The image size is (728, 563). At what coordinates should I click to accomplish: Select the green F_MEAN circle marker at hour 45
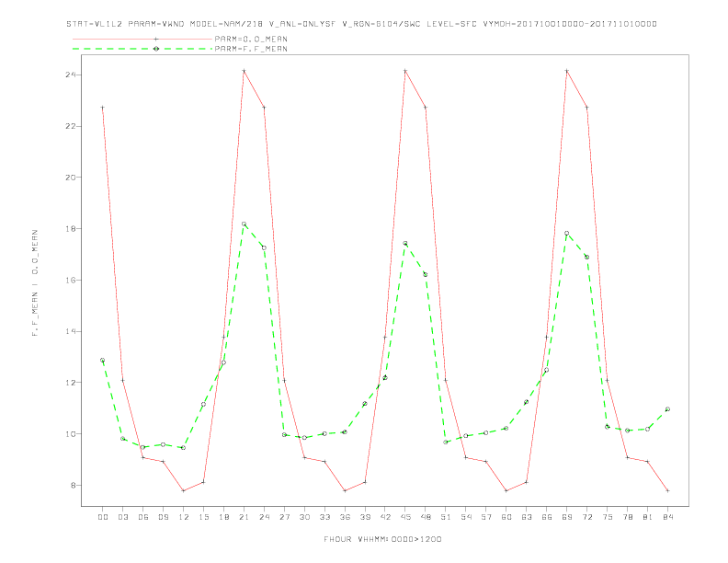point(405,244)
